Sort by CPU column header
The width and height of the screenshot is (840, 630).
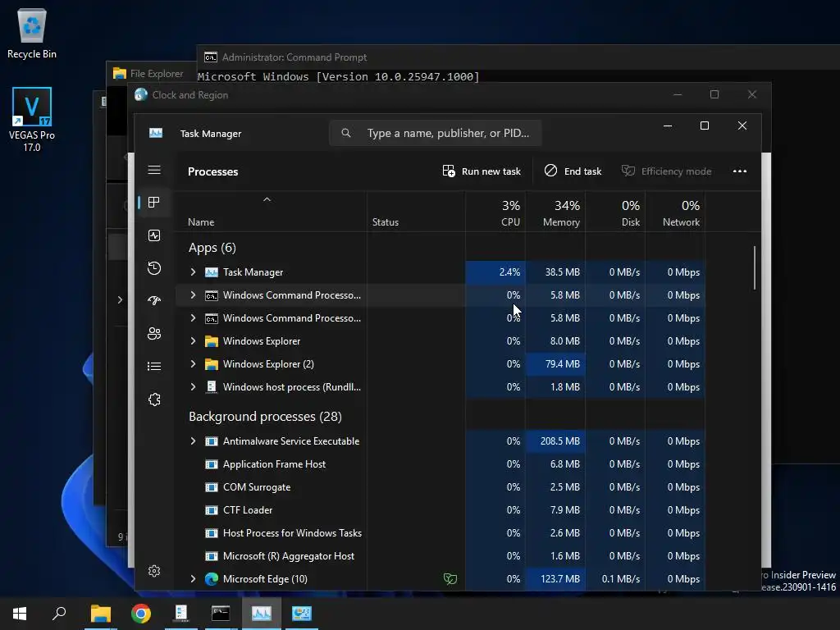495,212
